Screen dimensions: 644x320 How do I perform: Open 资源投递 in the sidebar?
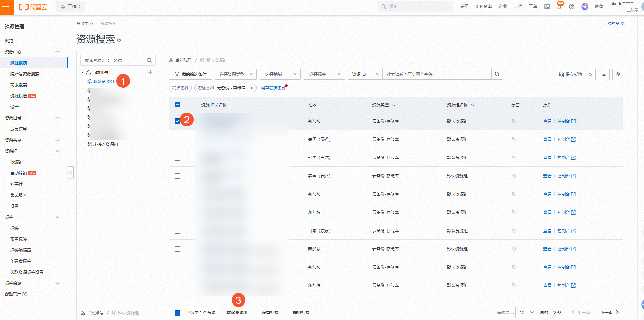pos(19,96)
